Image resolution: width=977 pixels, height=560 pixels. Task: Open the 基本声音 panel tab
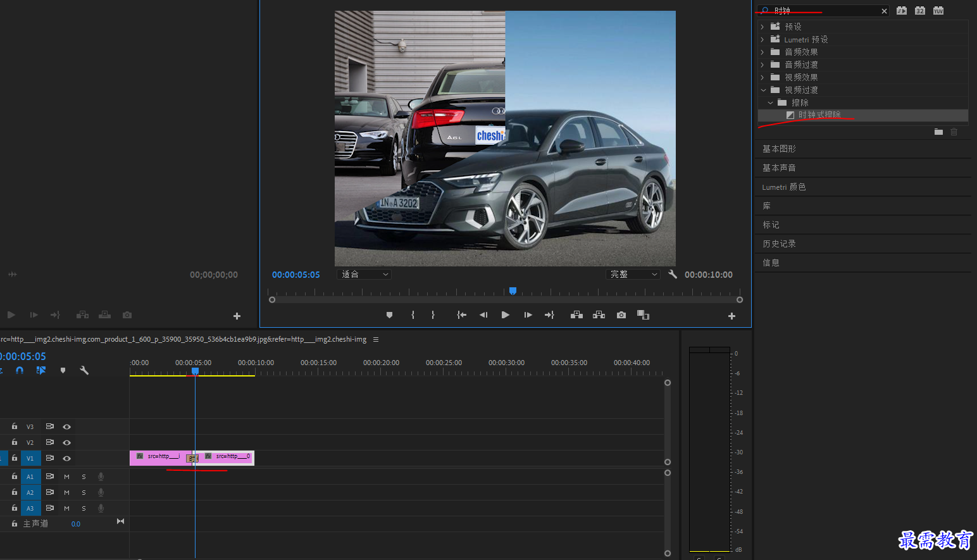point(779,168)
